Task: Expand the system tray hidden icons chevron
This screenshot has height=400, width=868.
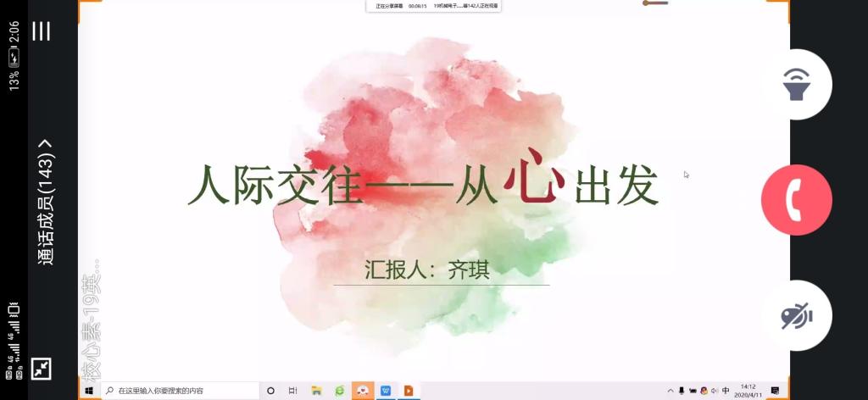Action: [670, 391]
